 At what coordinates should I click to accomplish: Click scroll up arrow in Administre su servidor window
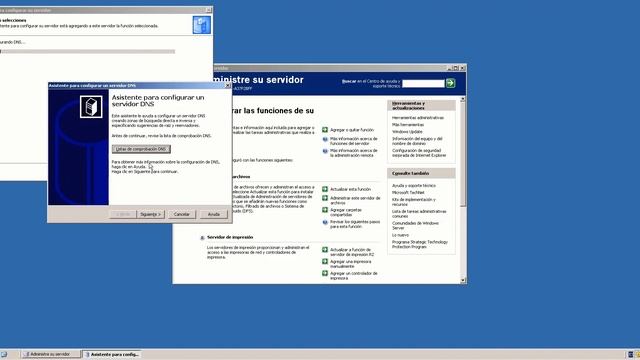(462, 100)
